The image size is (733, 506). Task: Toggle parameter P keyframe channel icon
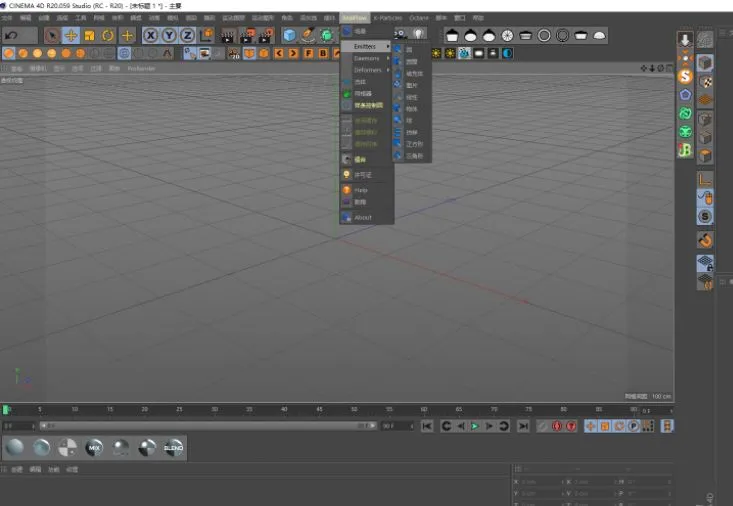pyautogui.click(x=633, y=426)
